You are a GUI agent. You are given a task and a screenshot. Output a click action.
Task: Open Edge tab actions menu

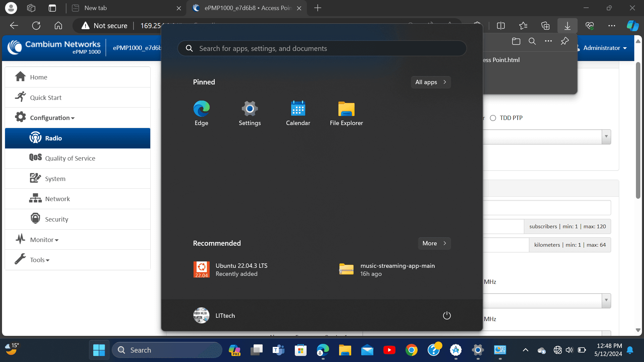[x=52, y=8]
